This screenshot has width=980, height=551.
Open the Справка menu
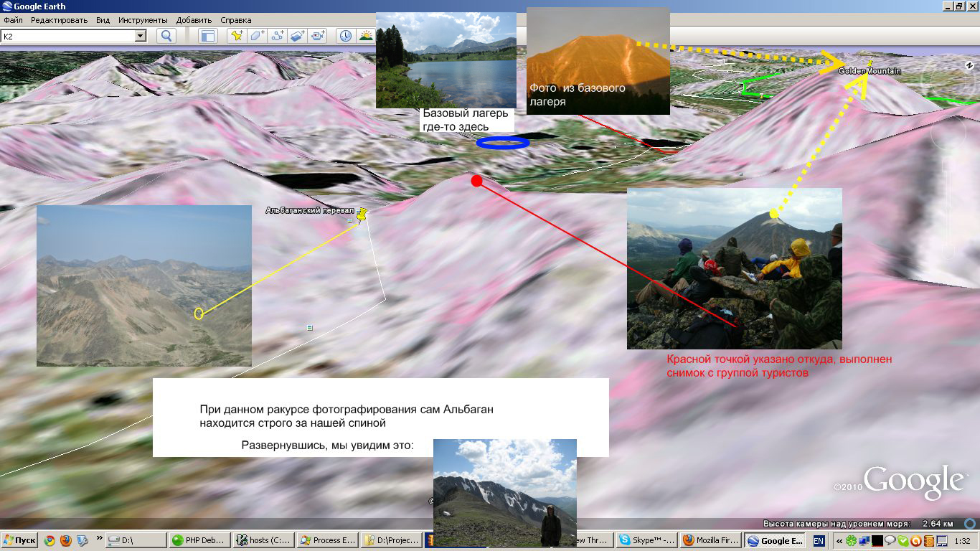coord(235,20)
